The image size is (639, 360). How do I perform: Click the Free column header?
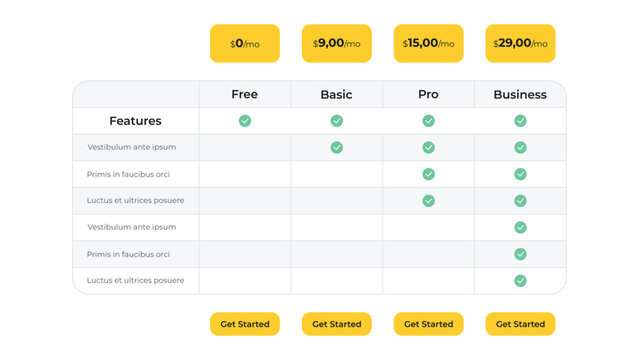[245, 94]
